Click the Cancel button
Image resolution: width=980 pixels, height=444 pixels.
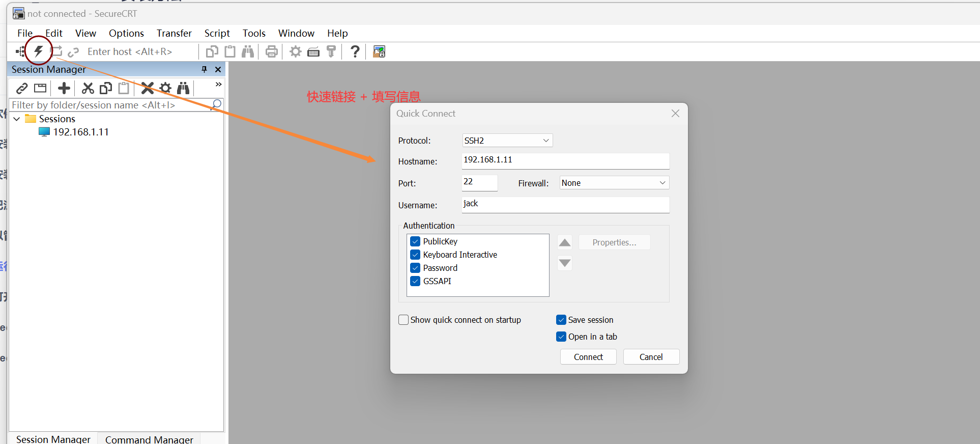pos(651,357)
